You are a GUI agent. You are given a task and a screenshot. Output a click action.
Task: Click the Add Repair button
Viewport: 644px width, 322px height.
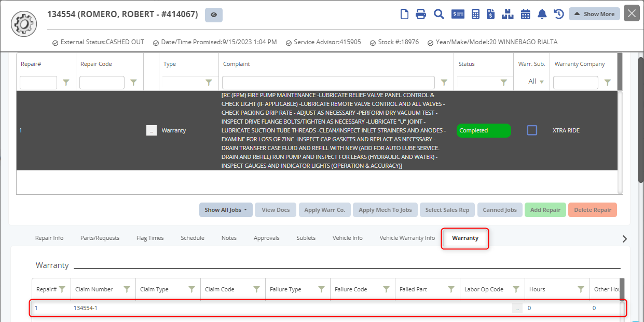(545, 210)
